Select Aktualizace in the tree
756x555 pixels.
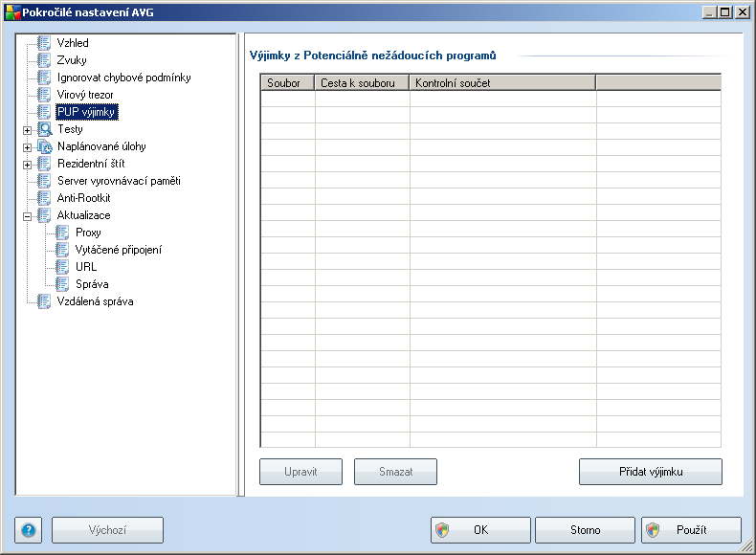click(x=84, y=215)
